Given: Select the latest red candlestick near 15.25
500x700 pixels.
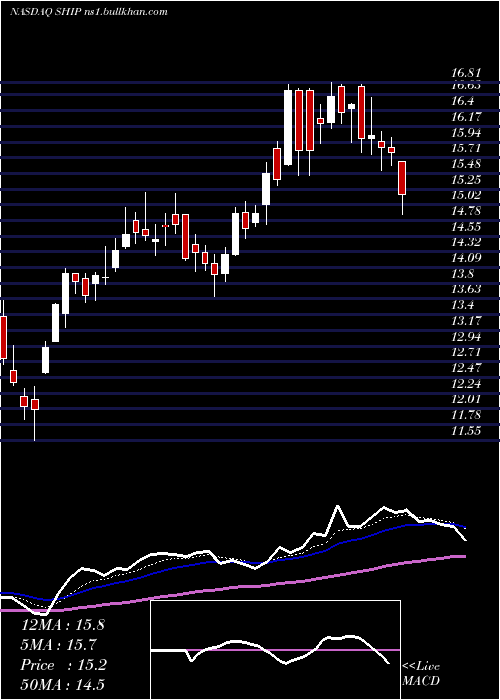Looking at the screenshot, I should [x=402, y=178].
